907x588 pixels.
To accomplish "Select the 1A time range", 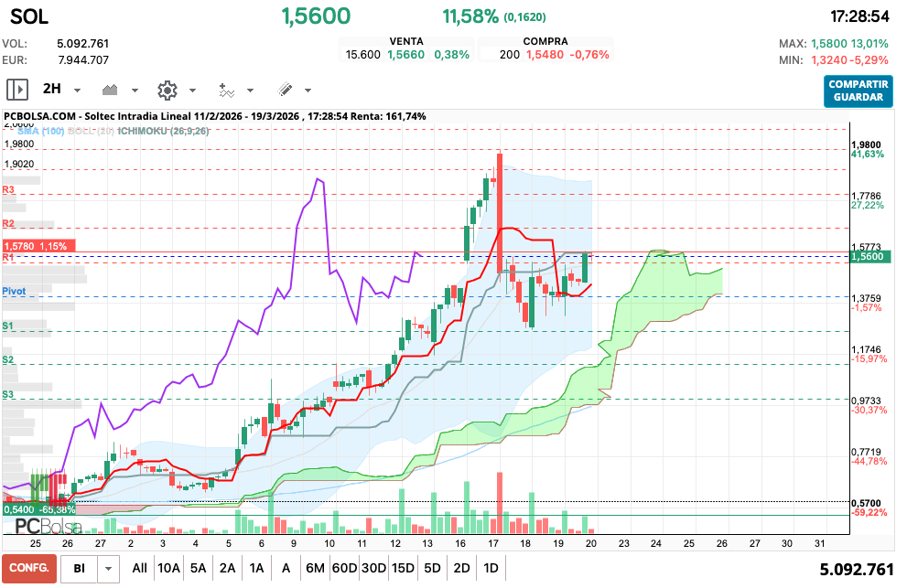I will 257,569.
